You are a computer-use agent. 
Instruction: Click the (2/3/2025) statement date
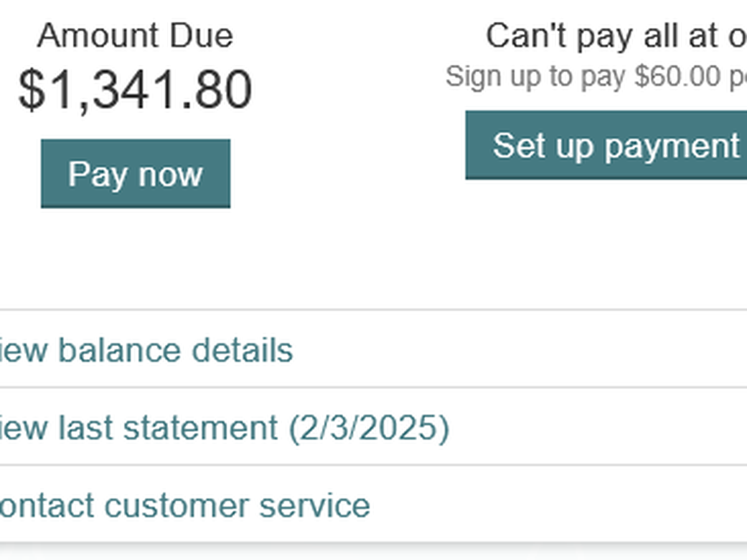click(x=369, y=428)
